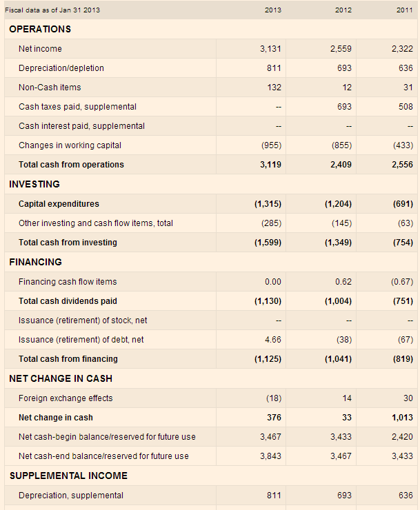Click the 2013 column header
This screenshot has width=420, height=510.
[272, 10]
